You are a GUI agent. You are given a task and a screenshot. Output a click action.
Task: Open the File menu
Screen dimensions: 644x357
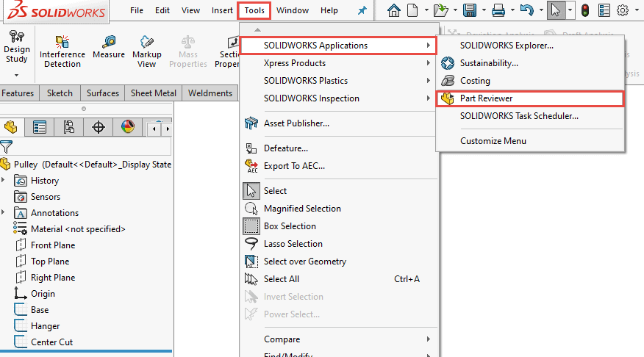point(136,10)
